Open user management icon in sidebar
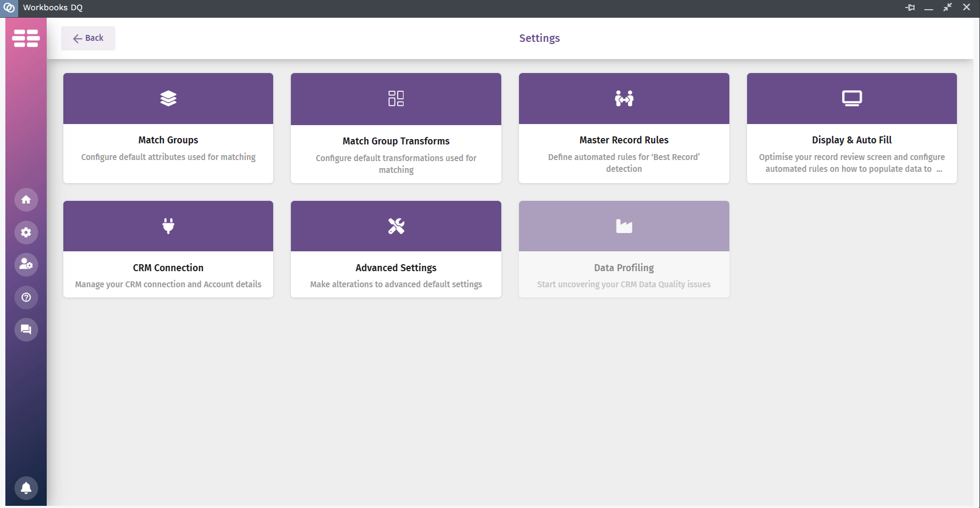980x508 pixels. pyautogui.click(x=26, y=265)
